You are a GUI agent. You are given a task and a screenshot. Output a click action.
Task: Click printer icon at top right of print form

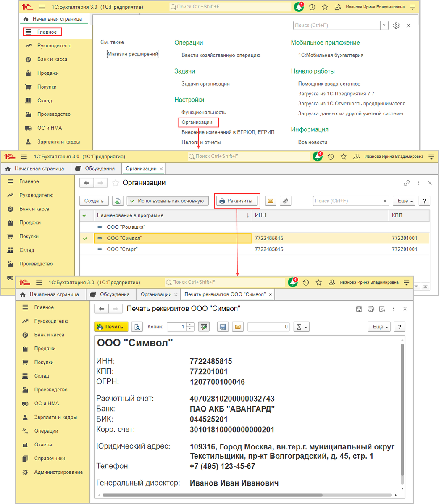pyautogui.click(x=371, y=309)
